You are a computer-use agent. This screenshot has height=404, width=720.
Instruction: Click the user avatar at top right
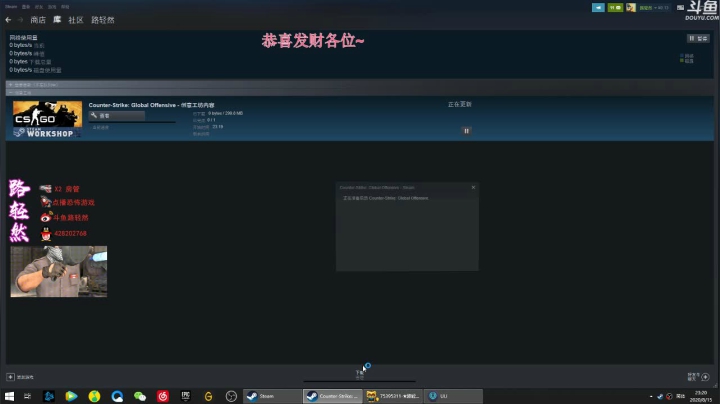pyautogui.click(x=631, y=7)
